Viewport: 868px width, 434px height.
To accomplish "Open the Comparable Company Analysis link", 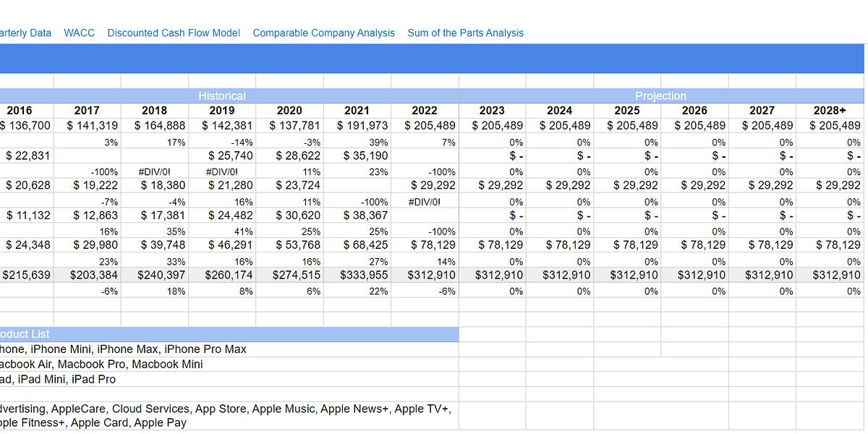I will click(x=323, y=33).
